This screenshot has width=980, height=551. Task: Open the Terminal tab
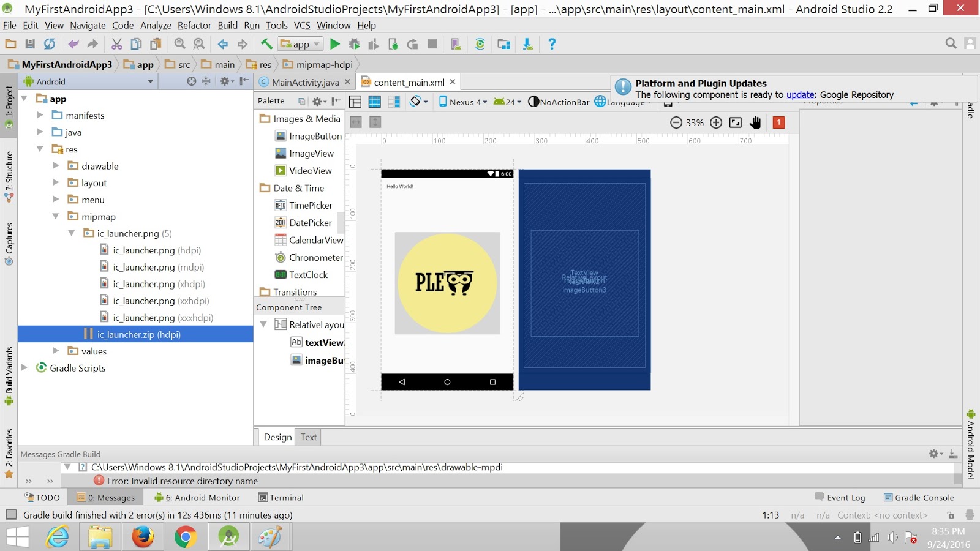click(281, 498)
